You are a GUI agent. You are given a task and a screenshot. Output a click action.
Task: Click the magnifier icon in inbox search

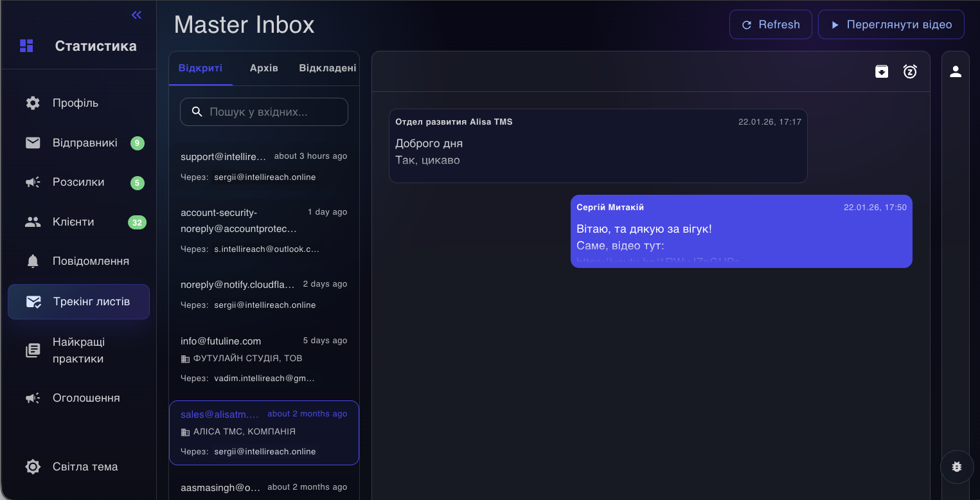(197, 112)
